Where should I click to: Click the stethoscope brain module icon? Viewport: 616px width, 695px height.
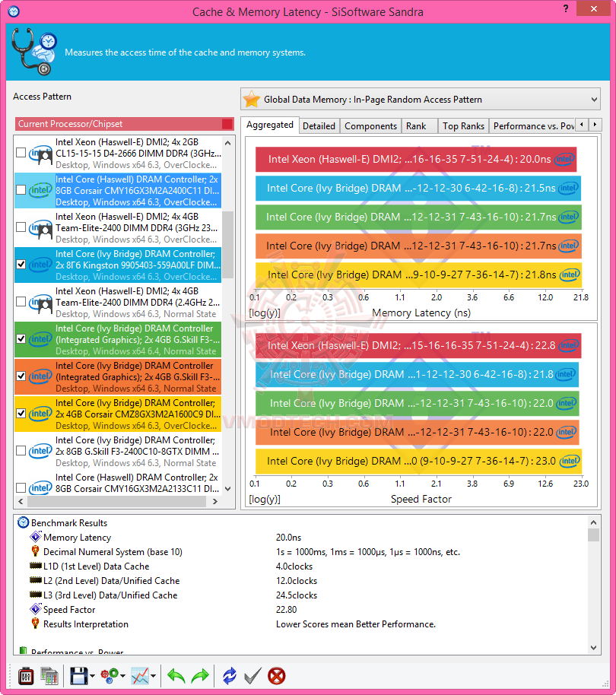(34, 51)
